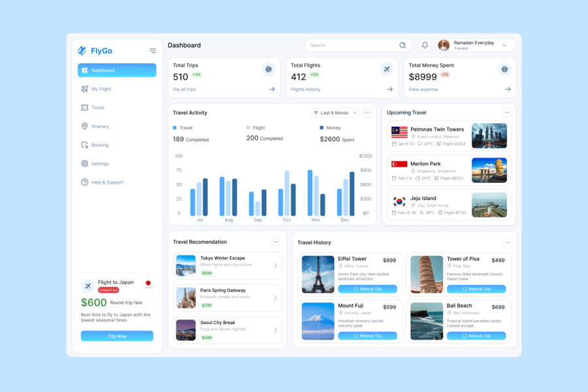
Task: Click the notification bell icon
Action: [x=425, y=45]
